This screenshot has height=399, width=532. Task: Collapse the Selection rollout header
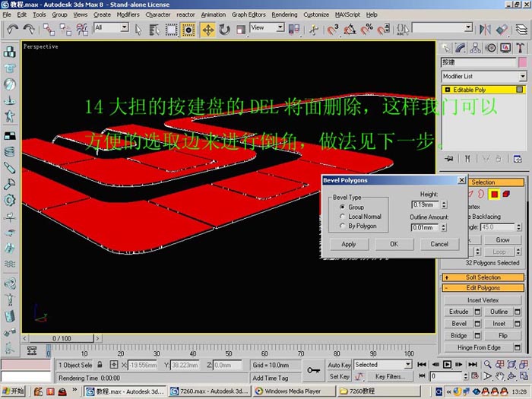pos(496,182)
